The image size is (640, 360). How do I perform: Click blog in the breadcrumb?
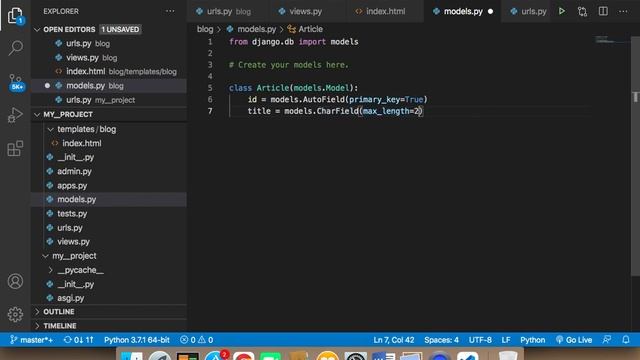(205, 29)
